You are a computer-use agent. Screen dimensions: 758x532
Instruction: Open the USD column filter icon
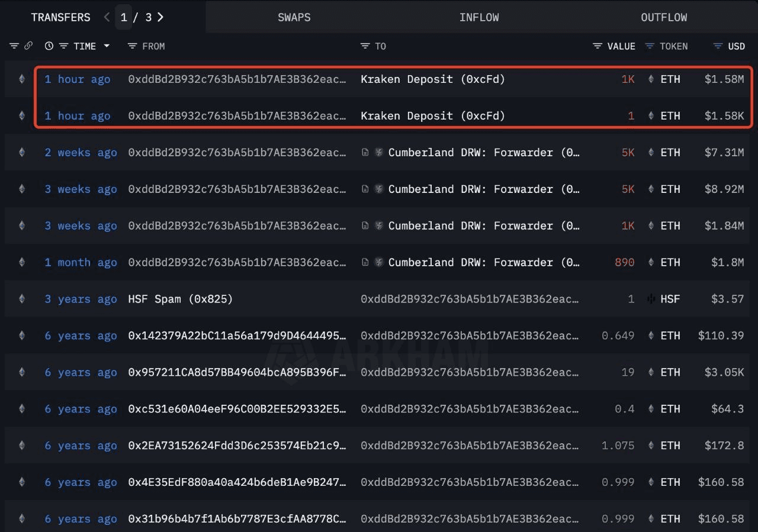pyautogui.click(x=718, y=46)
